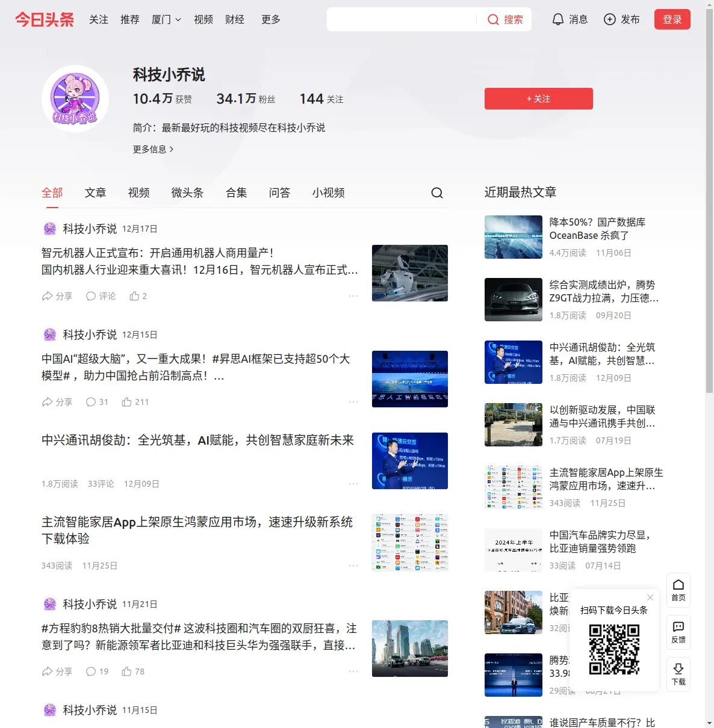Open the 更多 navigation menu
714x728 pixels.
[x=271, y=19]
